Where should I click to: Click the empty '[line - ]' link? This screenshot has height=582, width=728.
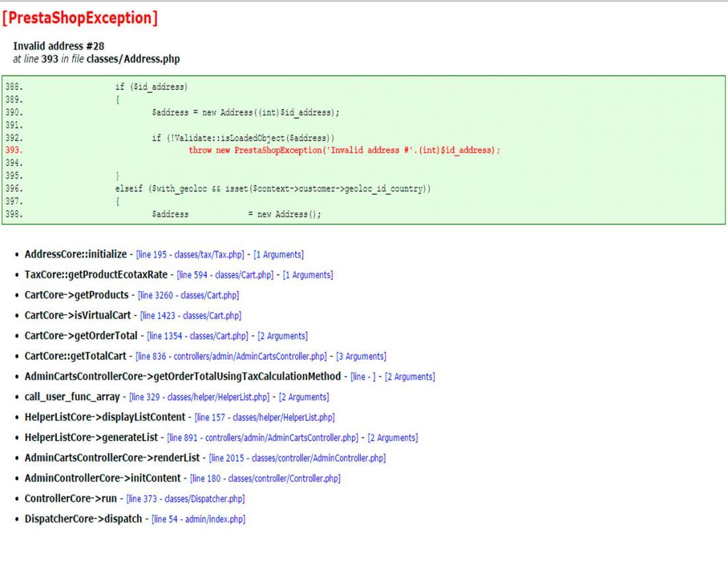[363, 378]
